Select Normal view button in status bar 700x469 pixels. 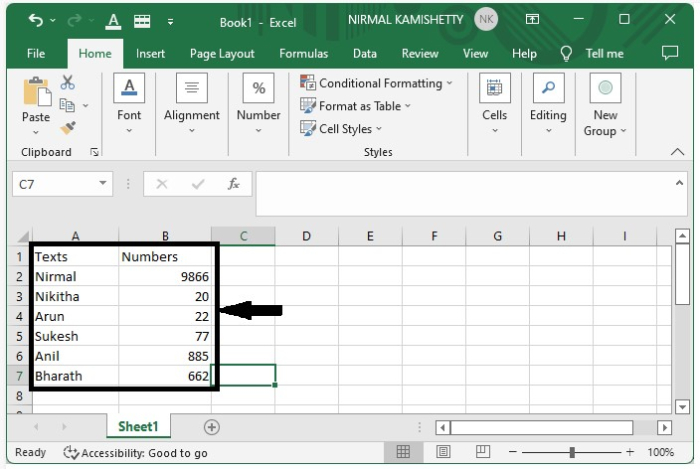(403, 453)
